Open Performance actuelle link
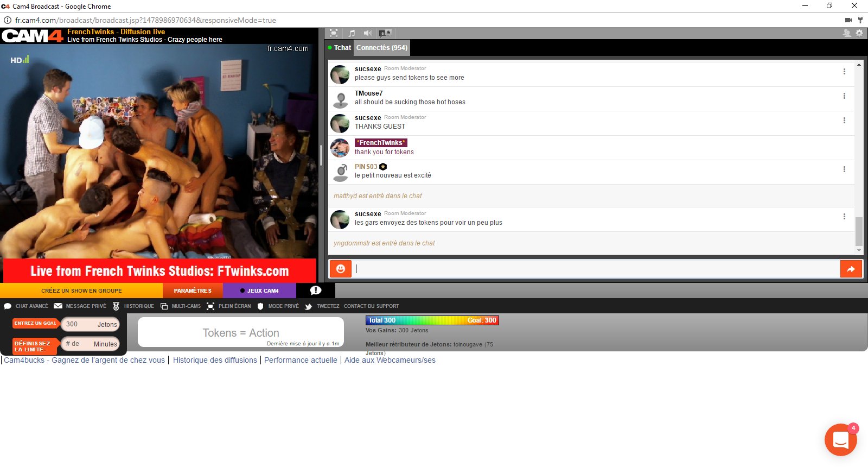Screen dimensions: 868x467 pos(301,360)
